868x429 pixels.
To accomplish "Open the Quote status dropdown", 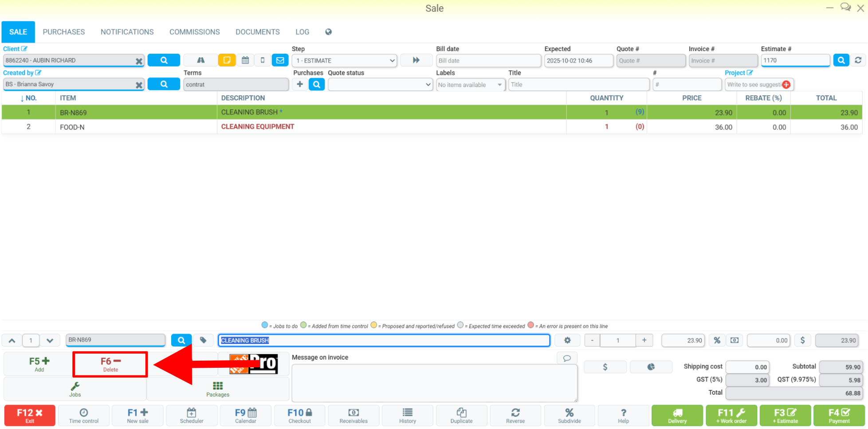I will pos(380,84).
